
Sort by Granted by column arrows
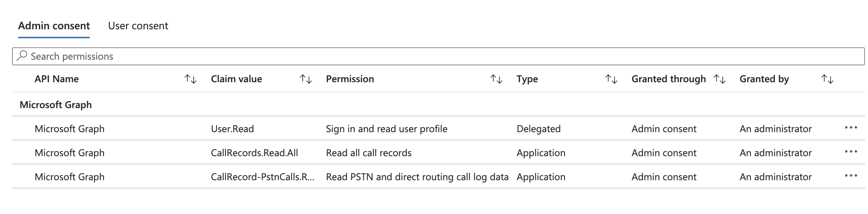click(827, 79)
